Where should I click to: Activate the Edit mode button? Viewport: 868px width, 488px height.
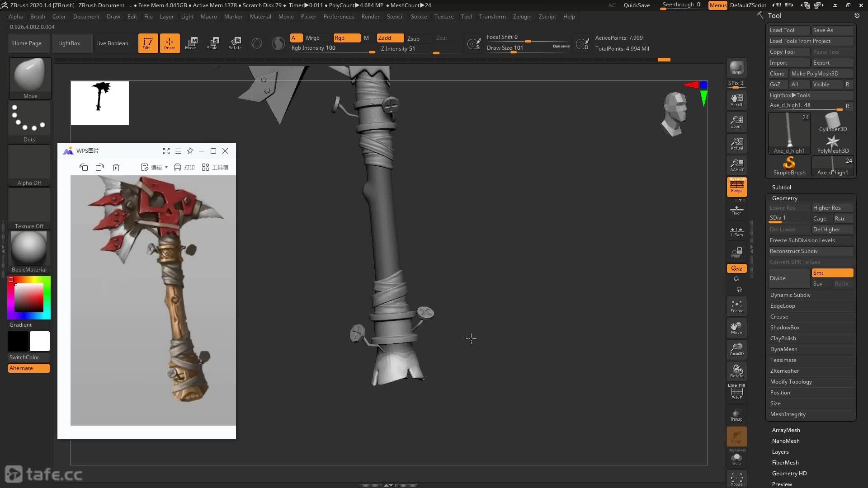pos(148,43)
